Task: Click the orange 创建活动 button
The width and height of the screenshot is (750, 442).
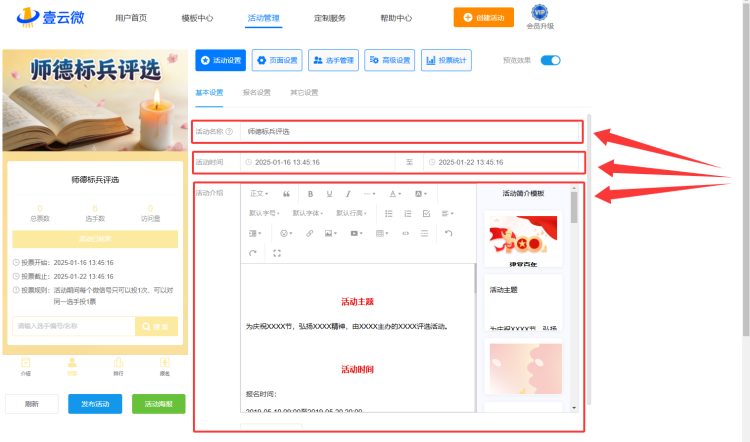Action: (x=484, y=17)
